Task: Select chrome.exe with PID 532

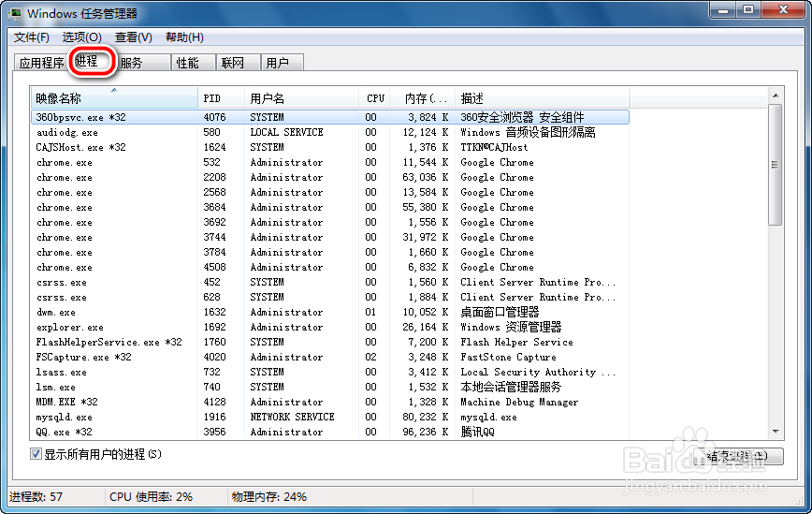Action: [330, 162]
